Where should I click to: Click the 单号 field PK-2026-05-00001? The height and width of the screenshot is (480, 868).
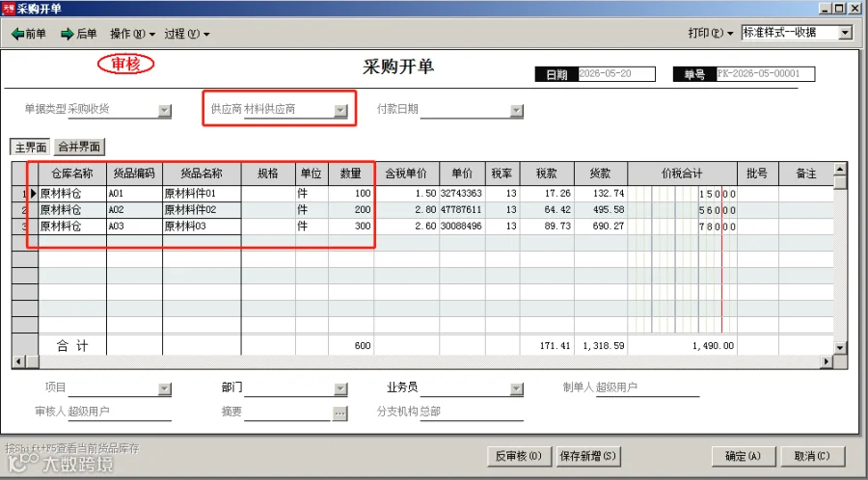[765, 73]
